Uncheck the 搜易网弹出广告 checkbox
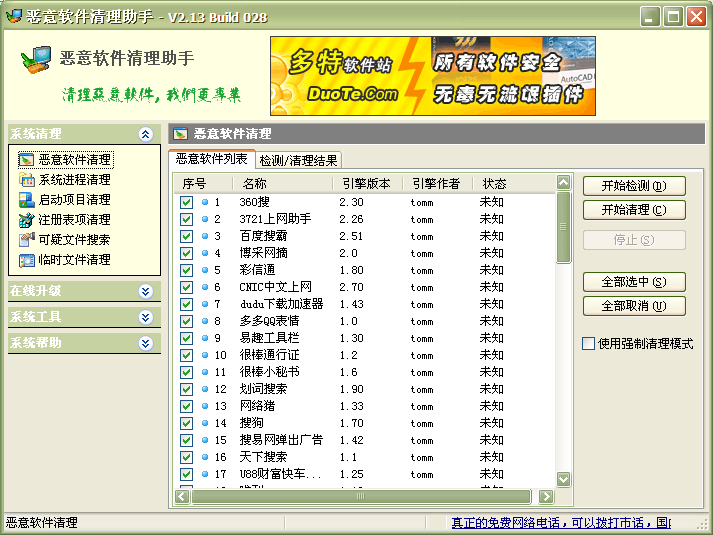Image resolution: width=713 pixels, height=535 pixels. [186, 440]
